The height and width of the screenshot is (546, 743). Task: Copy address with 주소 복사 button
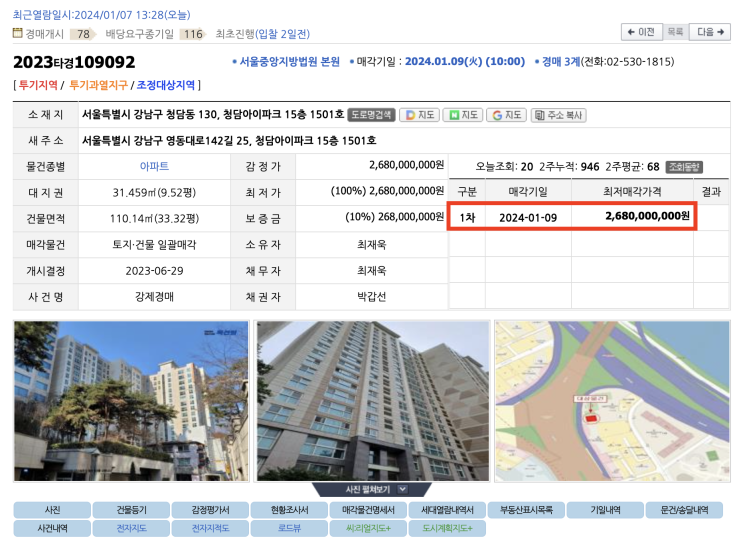pos(559,115)
